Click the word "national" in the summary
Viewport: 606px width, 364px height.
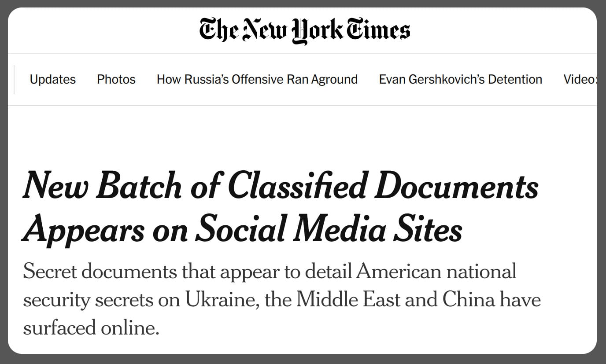click(481, 272)
